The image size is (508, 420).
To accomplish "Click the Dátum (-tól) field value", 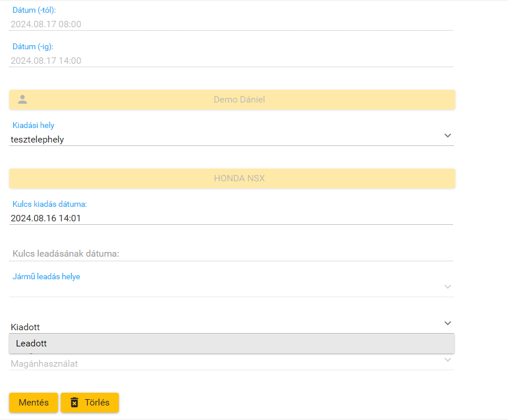I will [x=46, y=24].
